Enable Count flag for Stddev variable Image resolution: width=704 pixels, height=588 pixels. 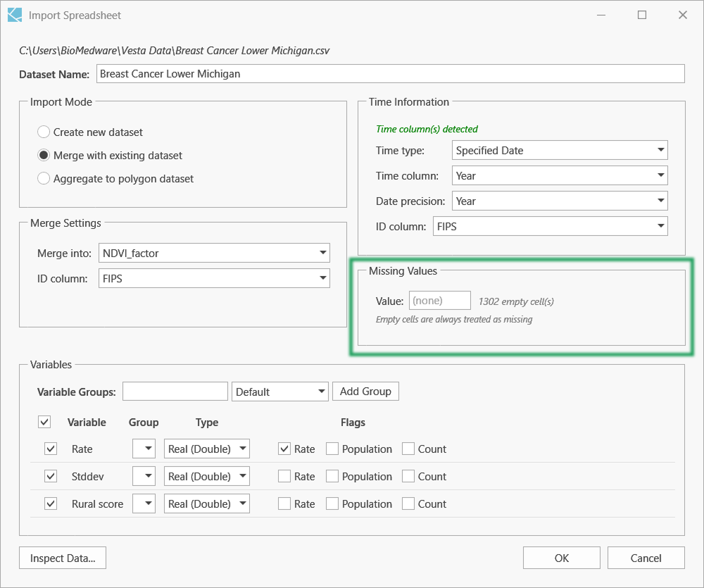[408, 476]
